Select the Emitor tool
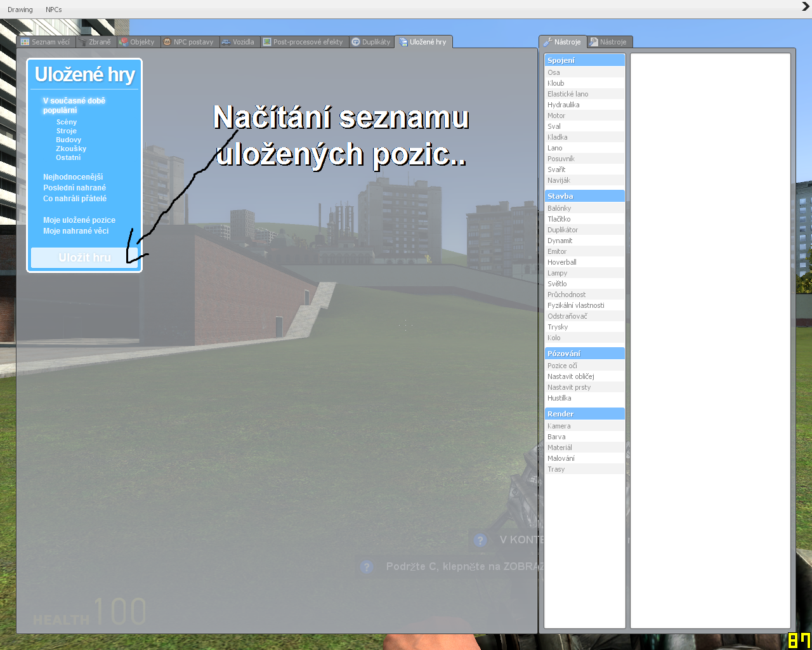 (x=585, y=251)
